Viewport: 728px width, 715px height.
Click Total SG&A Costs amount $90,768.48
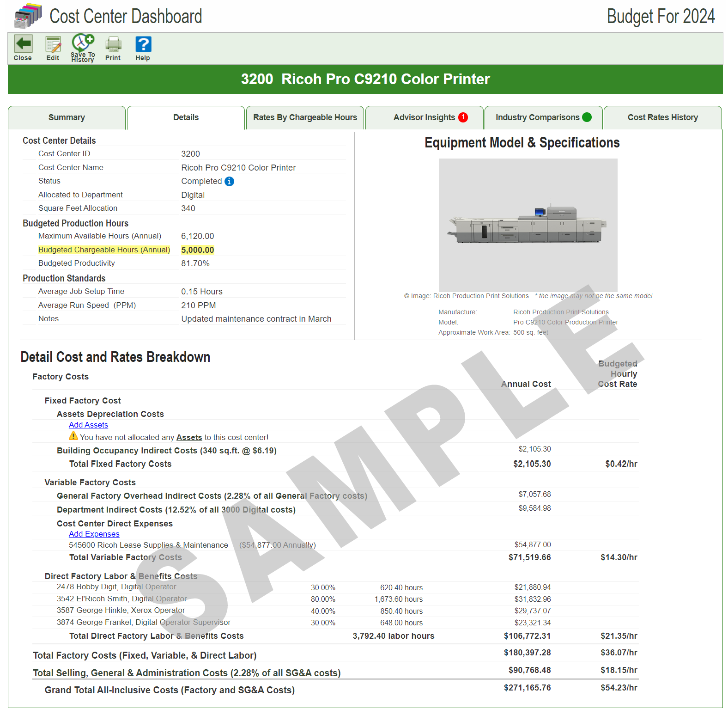(529, 671)
